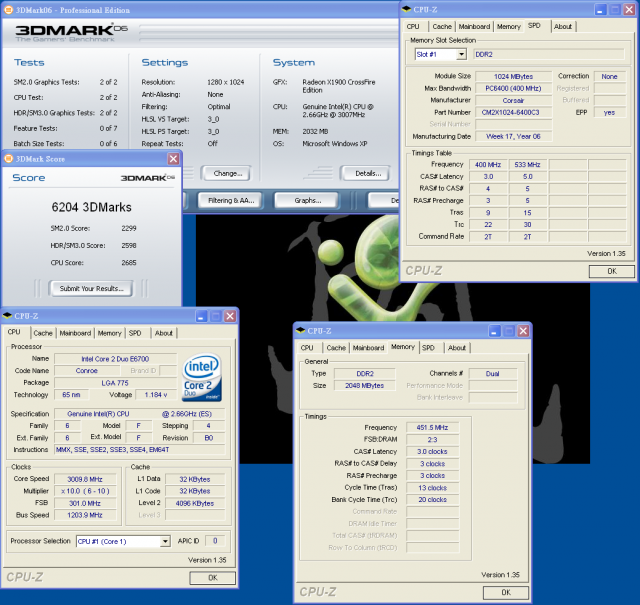The height and width of the screenshot is (605, 640).
Task: Select About tab in CPU-Z Memory window
Action: tap(457, 348)
